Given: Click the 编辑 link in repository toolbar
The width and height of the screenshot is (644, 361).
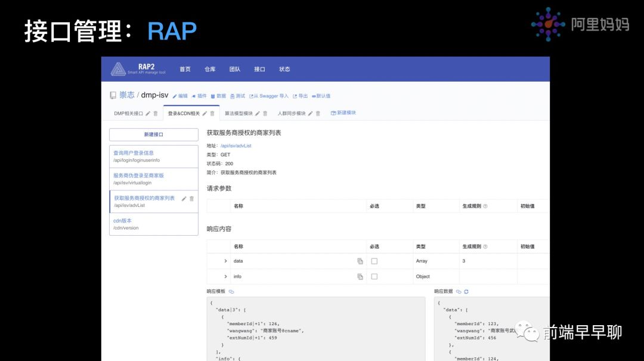Looking at the screenshot, I should (180, 96).
